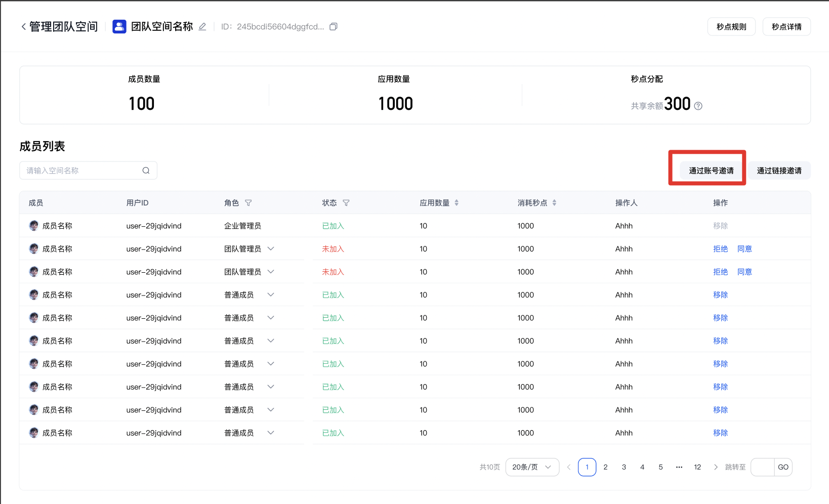Click 同意 for first 未加入 member
The width and height of the screenshot is (829, 504).
coord(744,249)
